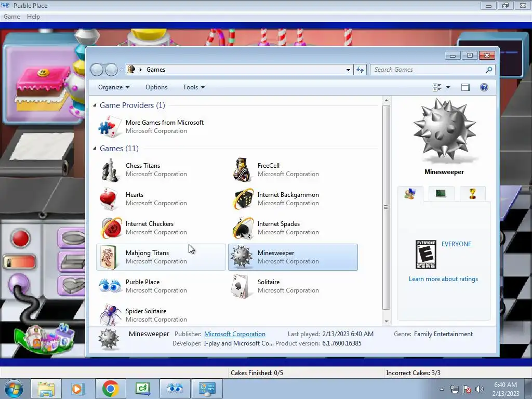Select the FreeCell game icon
532x399 pixels.
242,170
